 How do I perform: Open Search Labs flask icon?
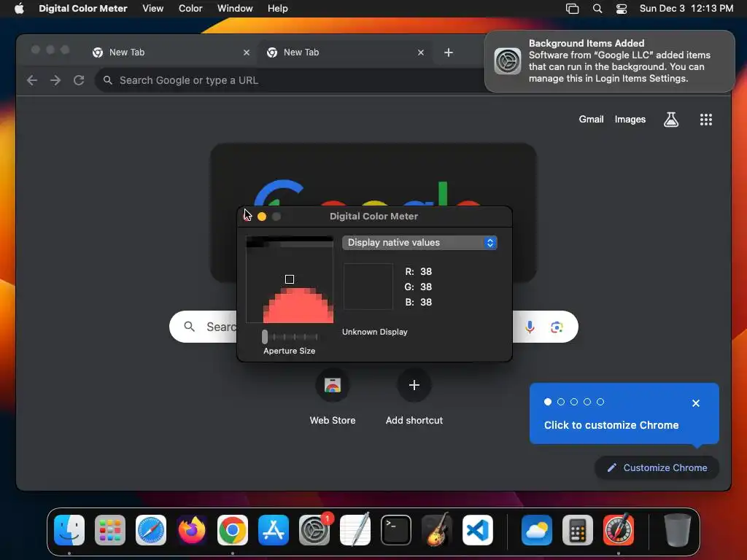pyautogui.click(x=671, y=120)
